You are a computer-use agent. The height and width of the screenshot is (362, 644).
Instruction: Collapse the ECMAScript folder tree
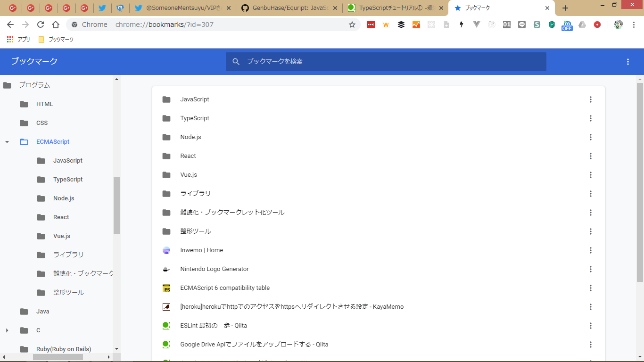pyautogui.click(x=7, y=142)
